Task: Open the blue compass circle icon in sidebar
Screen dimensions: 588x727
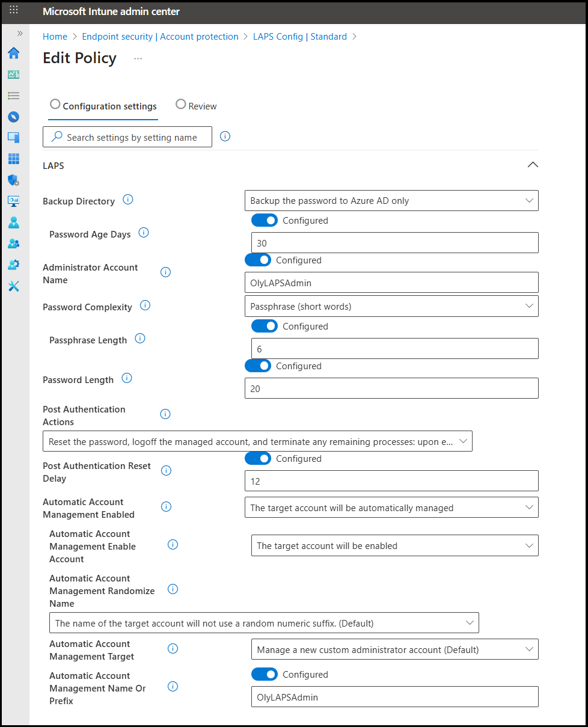Action: click(14, 117)
